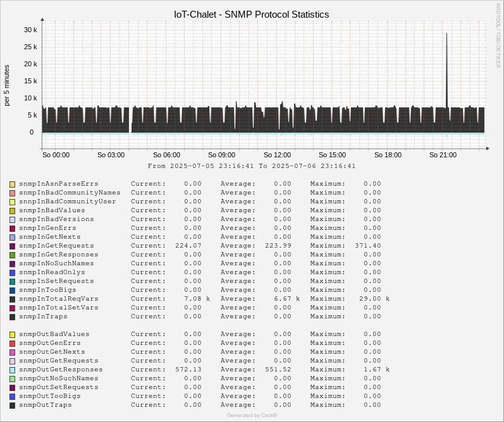
Task: Click the date range text below the graph
Action: (251, 166)
